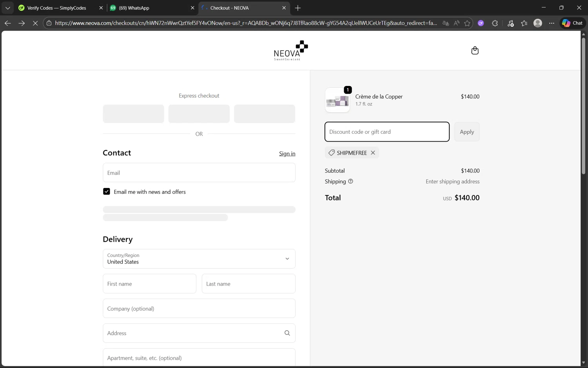Click the Company (optional) field
Image resolution: width=588 pixels, height=368 pixels.
199,308
